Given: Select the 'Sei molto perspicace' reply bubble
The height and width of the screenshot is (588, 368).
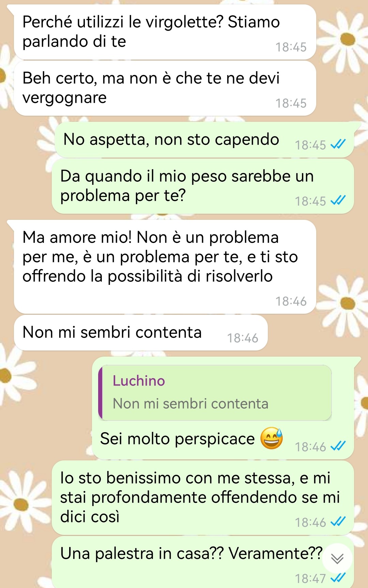Looking at the screenshot, I should (x=223, y=408).
